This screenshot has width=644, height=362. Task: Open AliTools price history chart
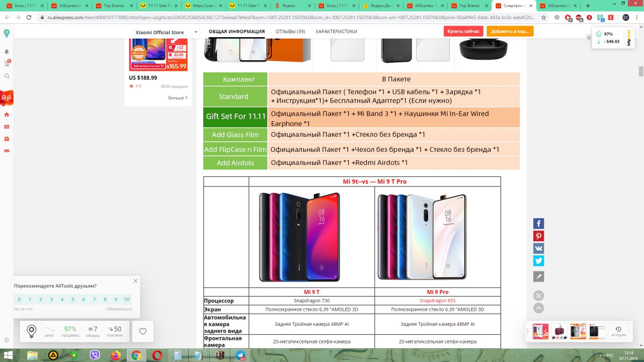click(x=49, y=331)
